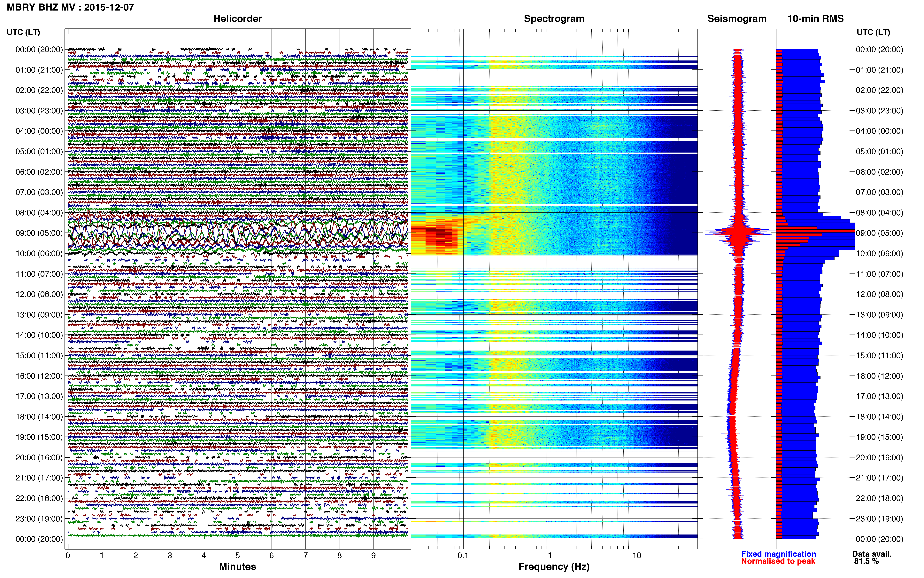The image size is (924, 578).
Task: Click the blue 'Fixed magnification' legend text
Action: coord(778,554)
